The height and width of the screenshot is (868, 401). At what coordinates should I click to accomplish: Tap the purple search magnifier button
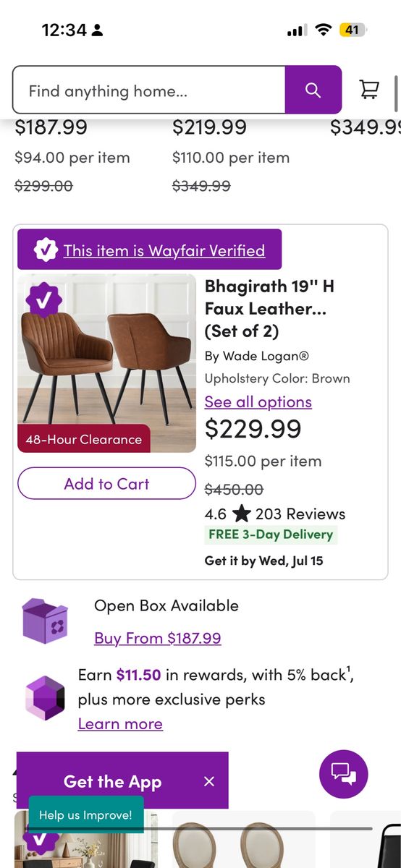coord(313,90)
